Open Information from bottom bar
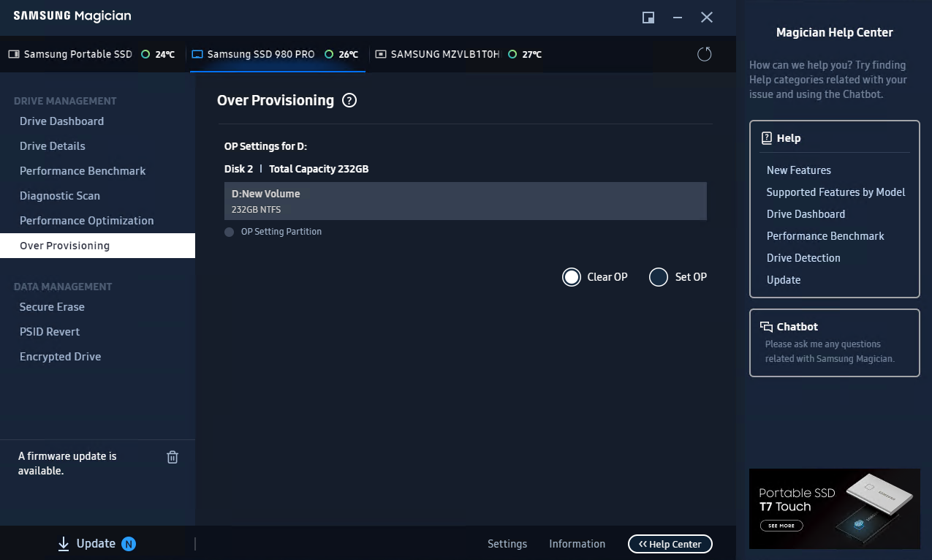Viewport: 932px width, 560px height. click(x=577, y=544)
